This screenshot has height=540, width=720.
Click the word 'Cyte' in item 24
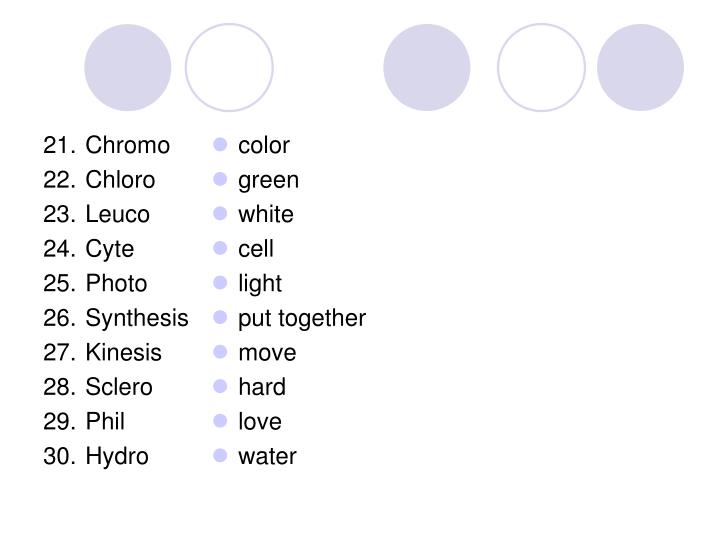(110, 249)
